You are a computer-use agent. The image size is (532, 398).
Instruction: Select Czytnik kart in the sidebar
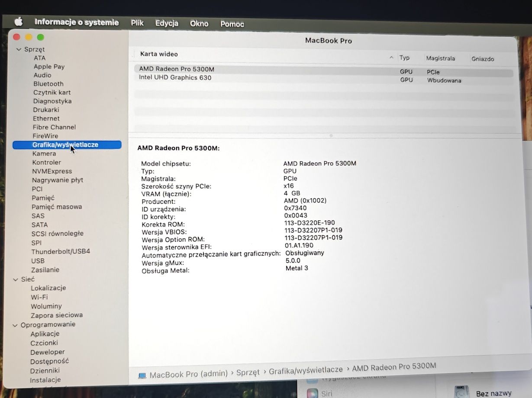[x=52, y=93]
